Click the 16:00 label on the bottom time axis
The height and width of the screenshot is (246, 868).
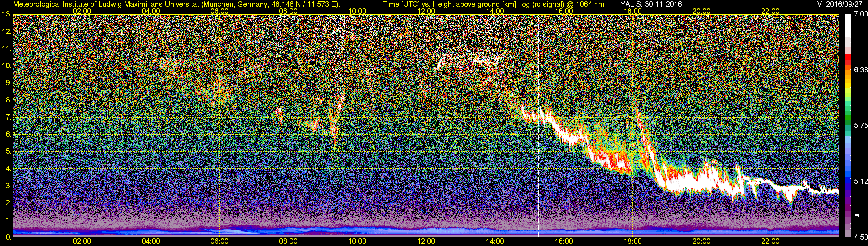tap(564, 241)
